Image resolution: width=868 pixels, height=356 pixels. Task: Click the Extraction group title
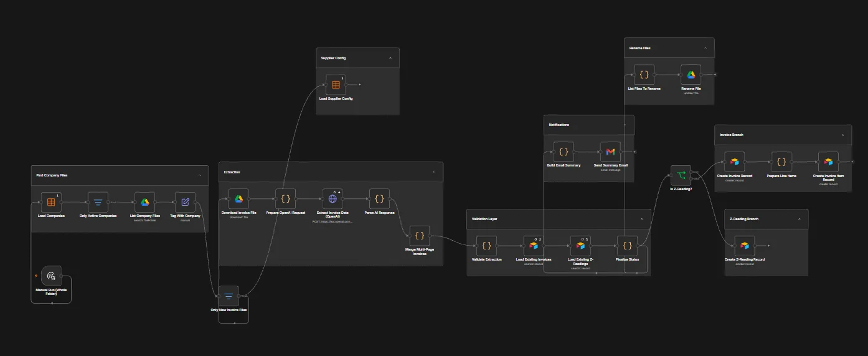pos(232,172)
